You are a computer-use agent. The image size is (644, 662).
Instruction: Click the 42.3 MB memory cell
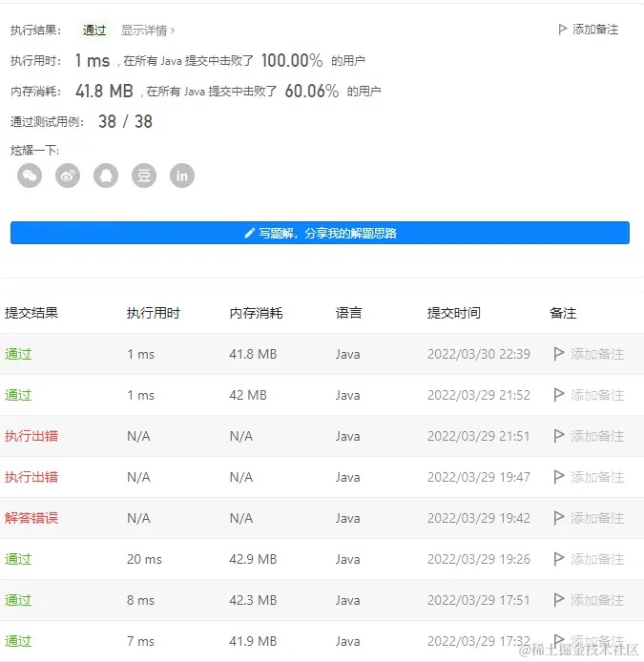253,600
